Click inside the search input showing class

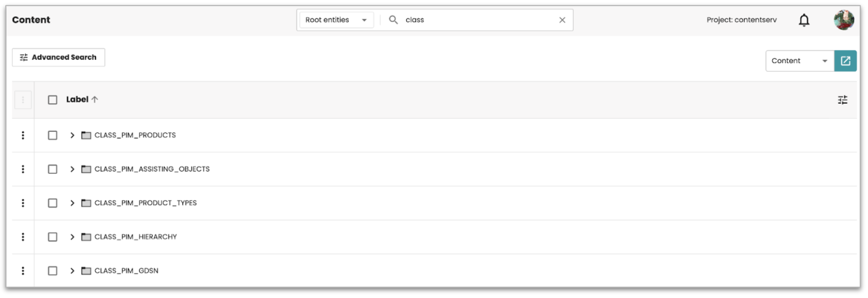[437, 20]
